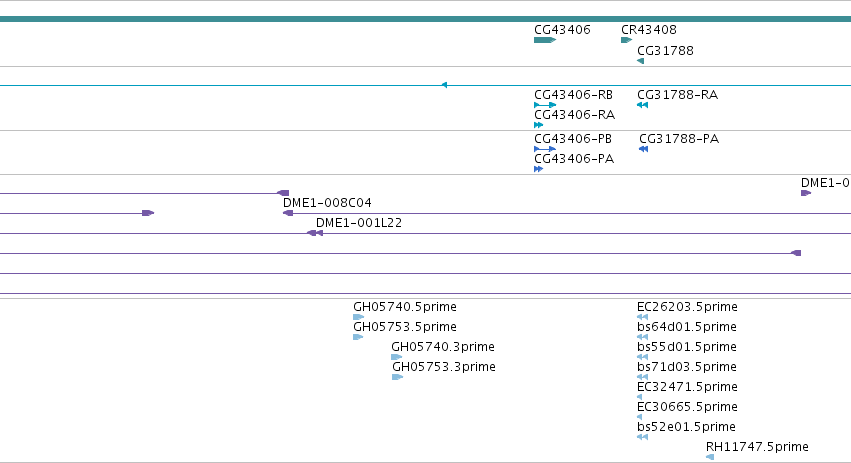Click the RH11747.5prime EST arrowhead
Screen dimensions: 851x463
(x=710, y=457)
